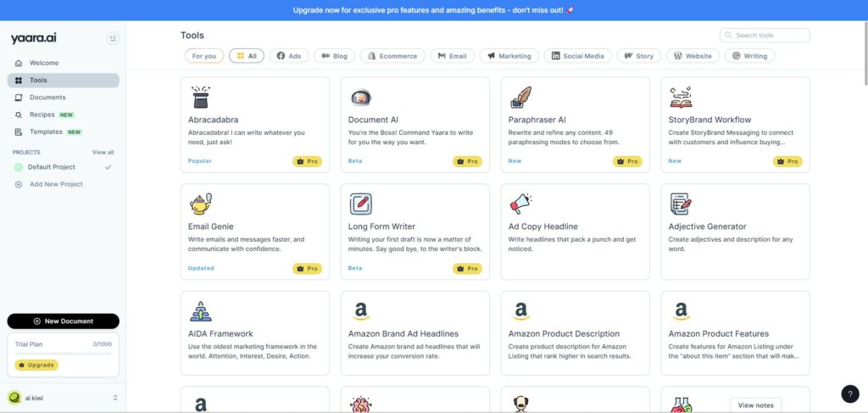
Task: Click the Popular label on Abracadabra card
Action: 200,161
